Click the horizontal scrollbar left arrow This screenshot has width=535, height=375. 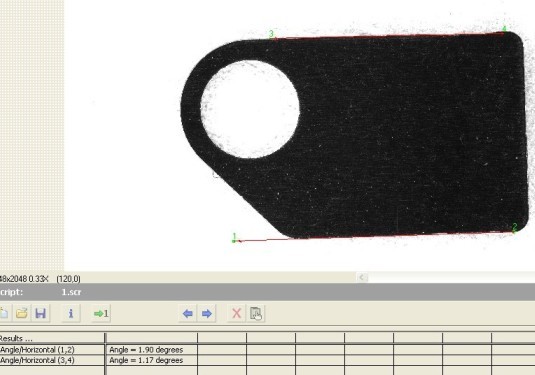pyautogui.click(x=362, y=277)
